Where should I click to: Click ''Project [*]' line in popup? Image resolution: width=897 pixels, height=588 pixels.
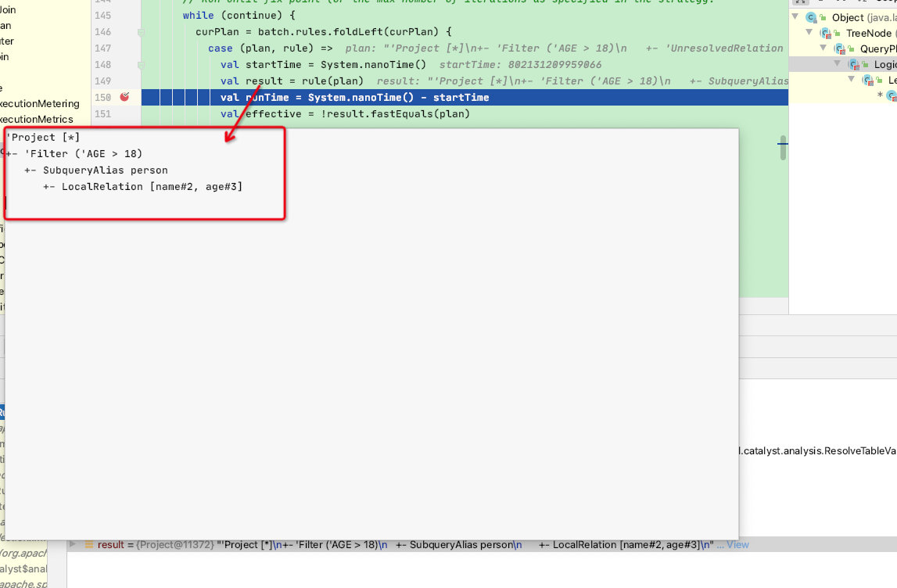(43, 138)
